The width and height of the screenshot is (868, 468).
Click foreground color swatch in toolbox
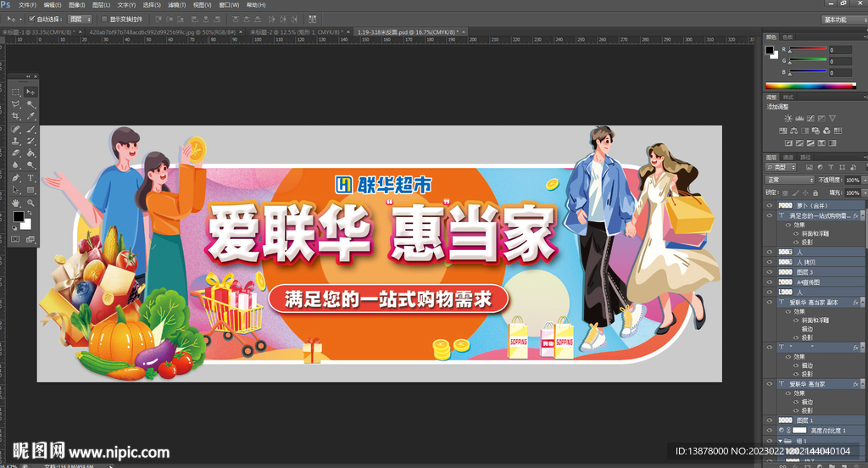tap(19, 216)
